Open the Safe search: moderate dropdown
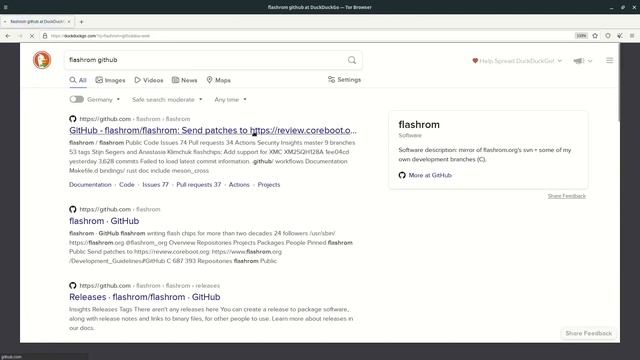Image resolution: width=640 pixels, height=360 pixels. (x=167, y=100)
